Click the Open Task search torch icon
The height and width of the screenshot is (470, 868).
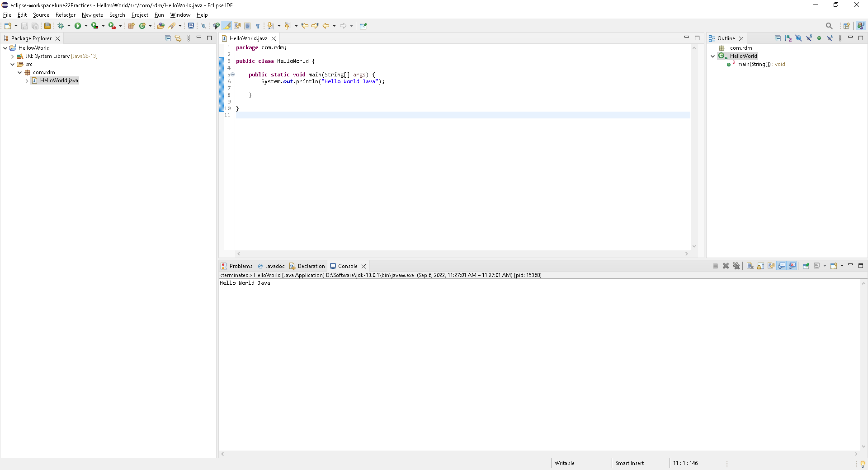click(172, 26)
